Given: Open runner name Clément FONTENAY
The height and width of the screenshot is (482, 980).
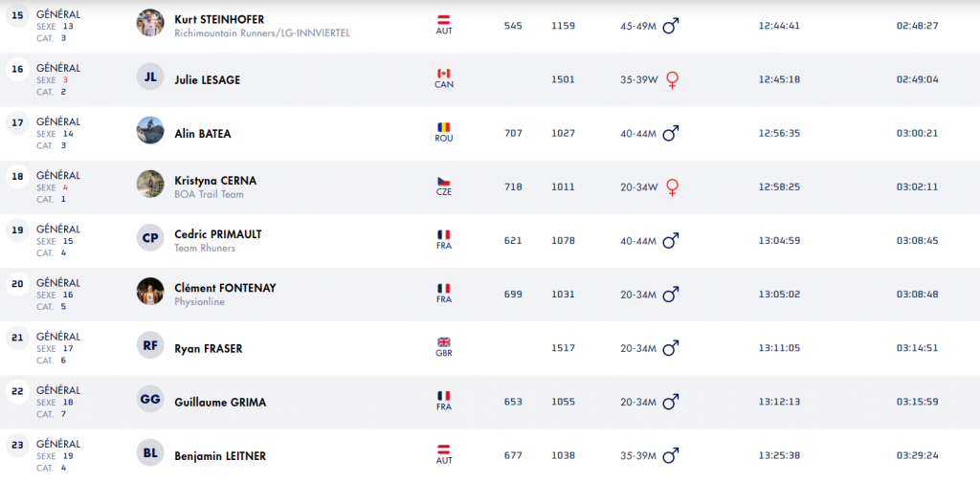Looking at the screenshot, I should (226, 286).
